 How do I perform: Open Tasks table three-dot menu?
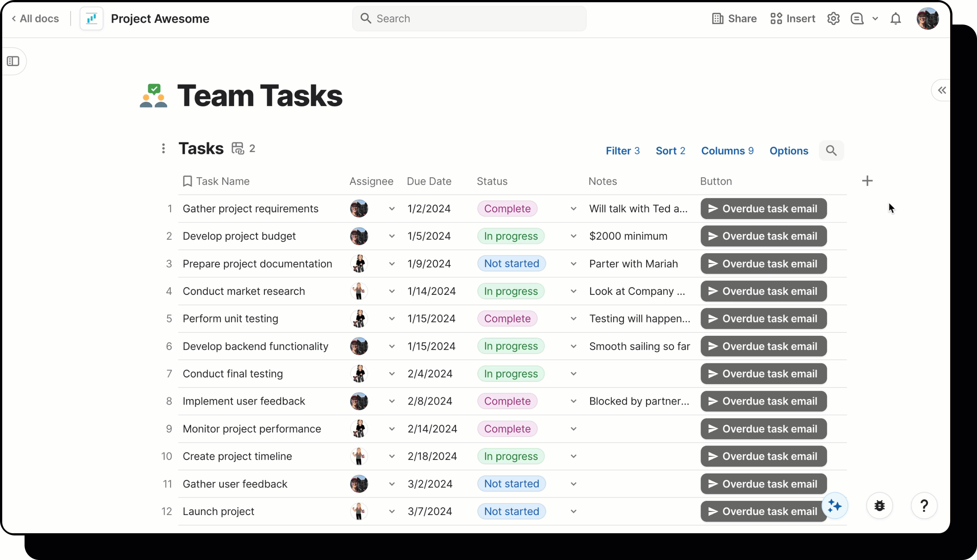click(x=164, y=148)
